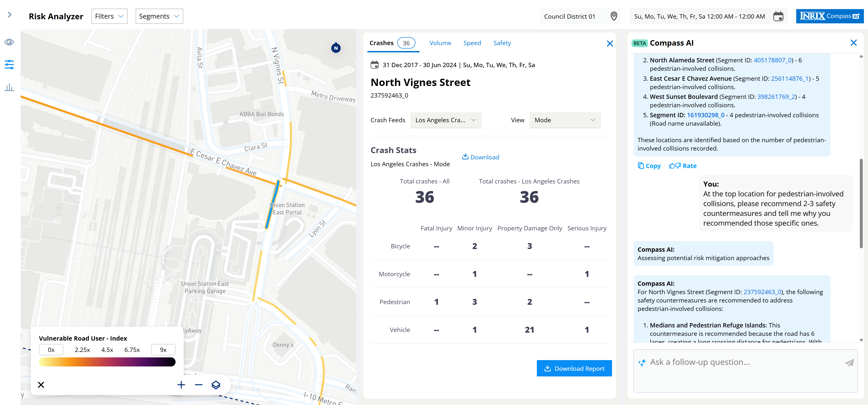The height and width of the screenshot is (405, 868).
Task: Open the Crash Feeds Los Angeles dropdown
Action: pos(446,120)
